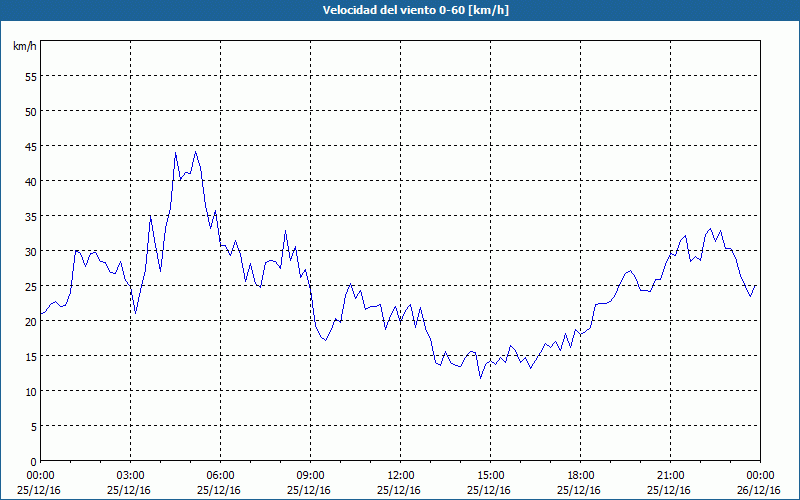The image size is (800, 500).
Task: Click the 06:00 time label on the x-axis
Action: (220, 476)
